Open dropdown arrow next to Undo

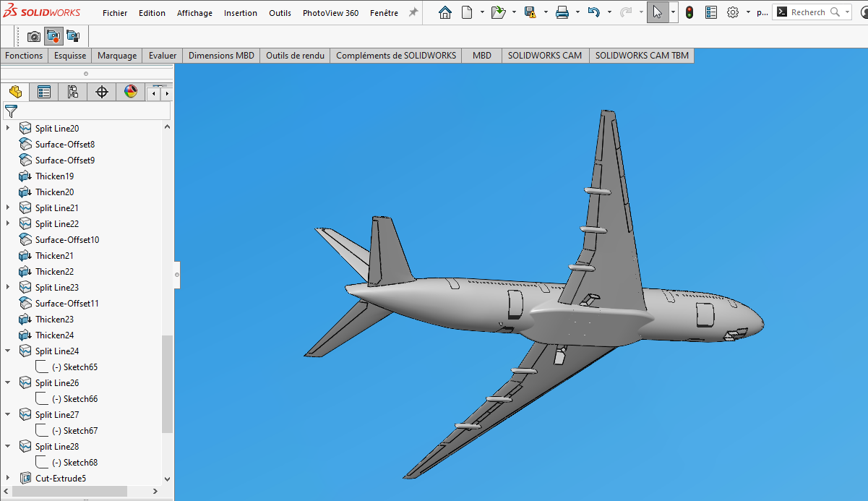click(x=609, y=12)
